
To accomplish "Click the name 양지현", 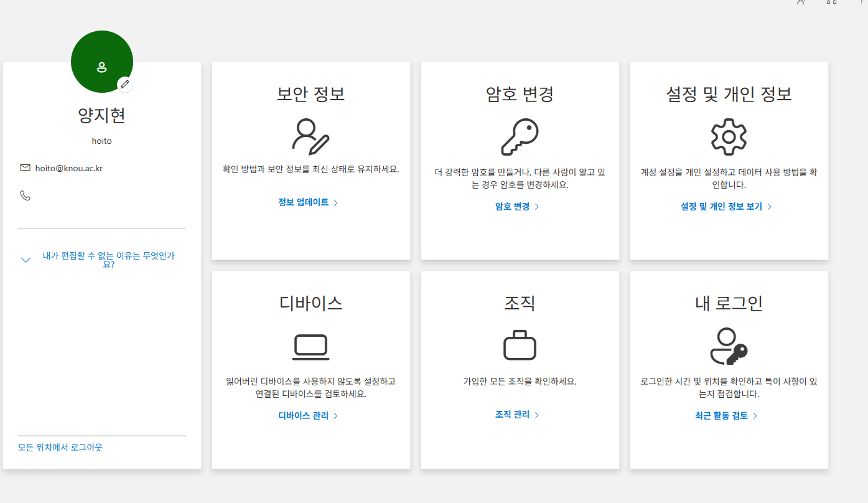I will pos(102,115).
